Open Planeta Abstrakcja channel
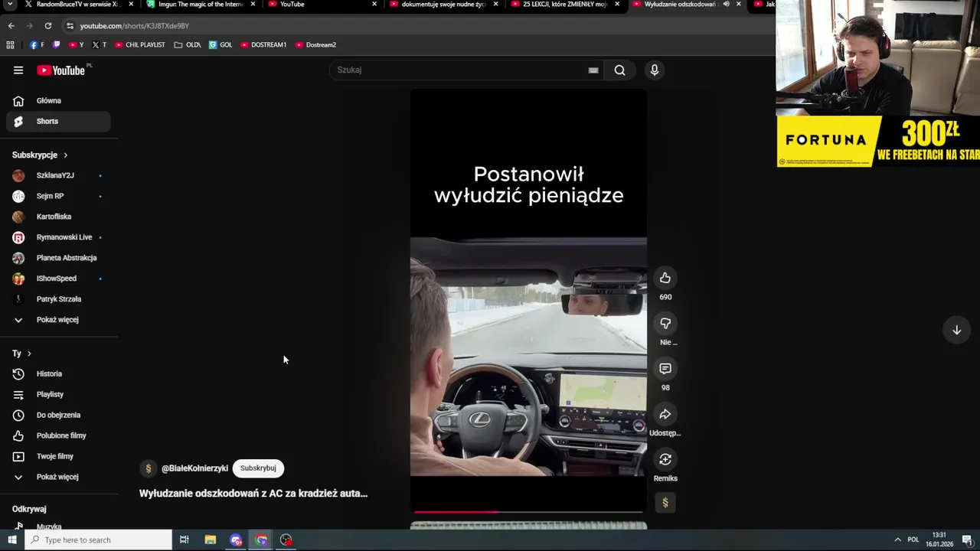The image size is (980, 551). 58,259
